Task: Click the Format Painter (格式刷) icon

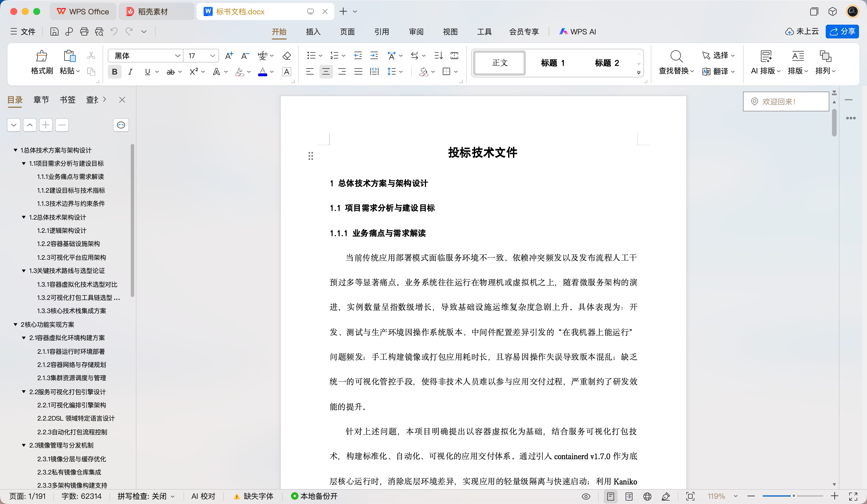Action: 42,56
